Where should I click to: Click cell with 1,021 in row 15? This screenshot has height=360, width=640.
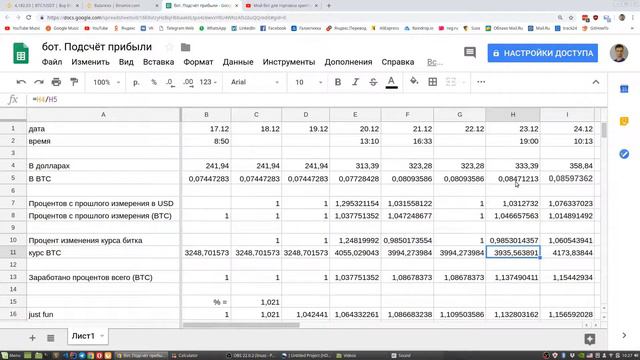click(256, 302)
